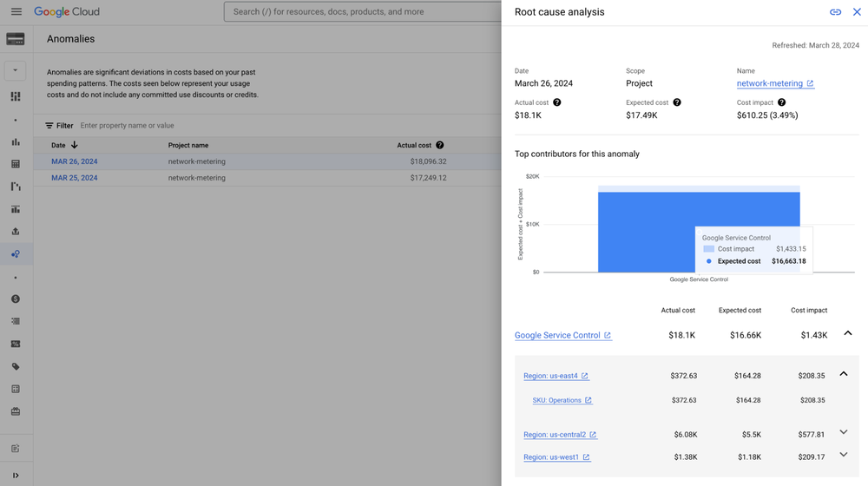Open the Overview dashboard icon in sidebar
The height and width of the screenshot is (486, 868).
pos(16,96)
